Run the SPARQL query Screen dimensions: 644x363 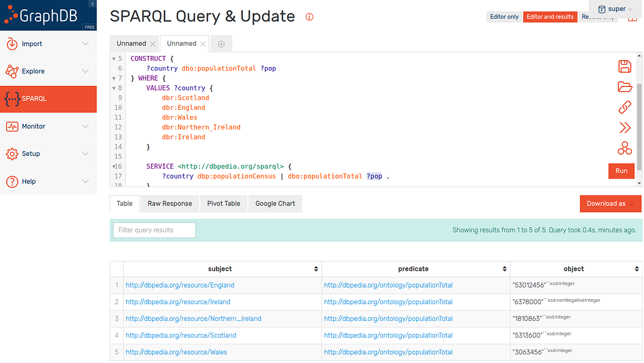coord(621,171)
